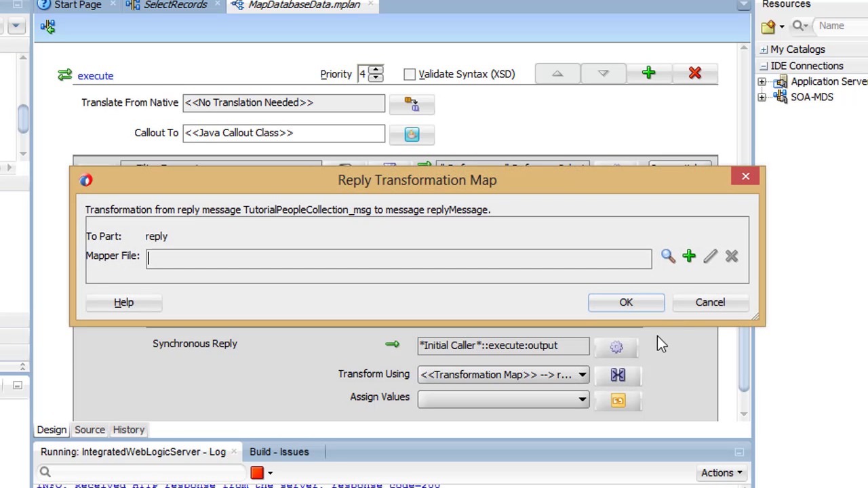
Task: Click the transformation map editor icon
Action: pos(617,375)
